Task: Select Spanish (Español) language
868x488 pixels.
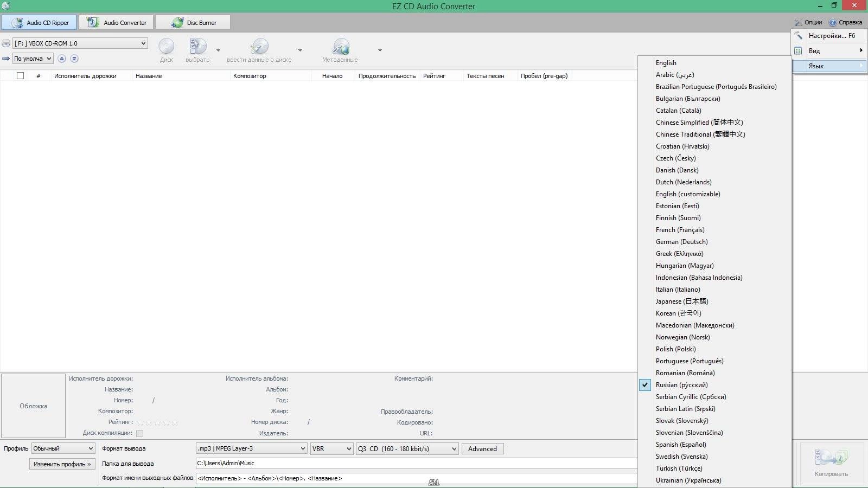Action: 714,445
